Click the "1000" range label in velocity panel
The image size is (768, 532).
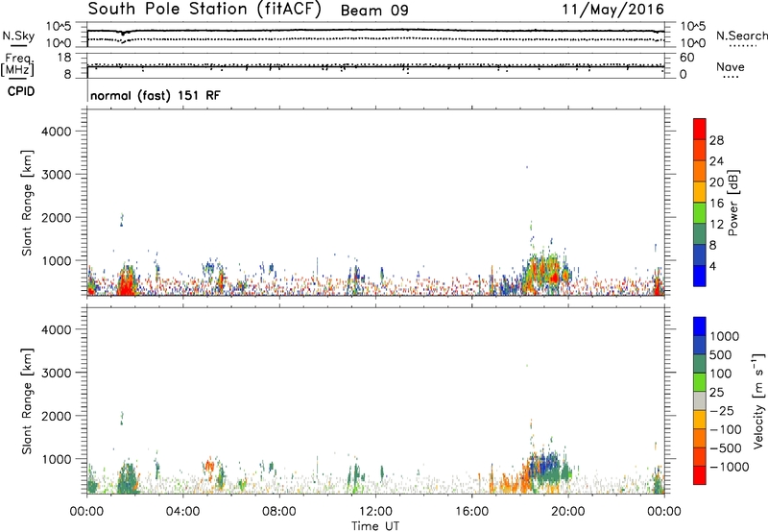pyautogui.click(x=57, y=459)
